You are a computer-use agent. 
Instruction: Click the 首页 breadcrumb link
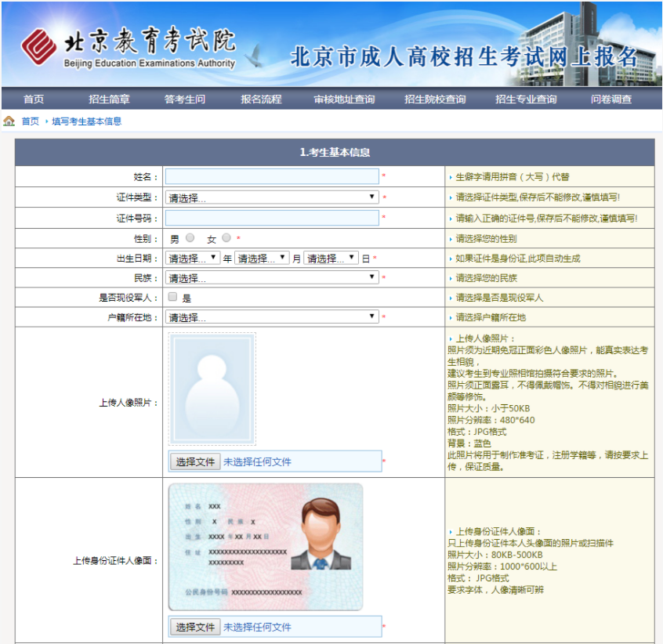31,121
